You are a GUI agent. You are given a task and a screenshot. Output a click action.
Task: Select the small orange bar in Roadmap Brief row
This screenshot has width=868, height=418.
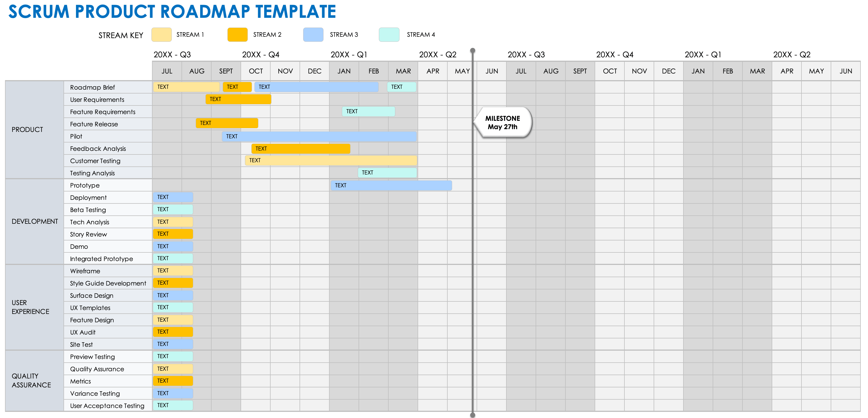[x=237, y=87]
